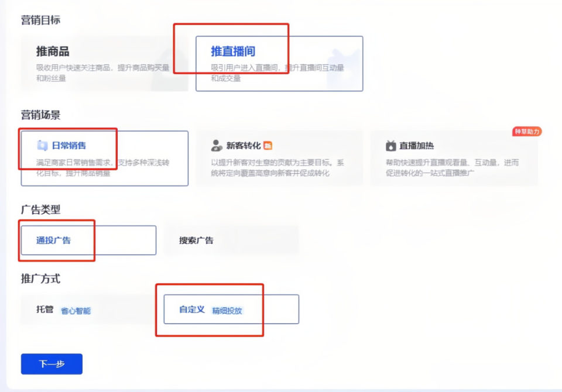Screen dimensions: 562x392
Task: Click the 推商品 description starting 吸收用户快速关注商品
Action: click(x=102, y=73)
